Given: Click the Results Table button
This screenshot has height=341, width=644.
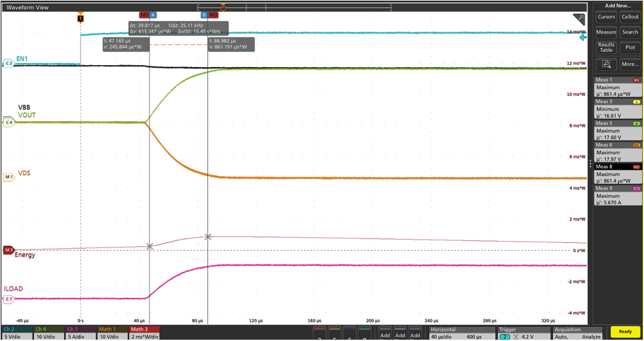Looking at the screenshot, I should click(606, 48).
